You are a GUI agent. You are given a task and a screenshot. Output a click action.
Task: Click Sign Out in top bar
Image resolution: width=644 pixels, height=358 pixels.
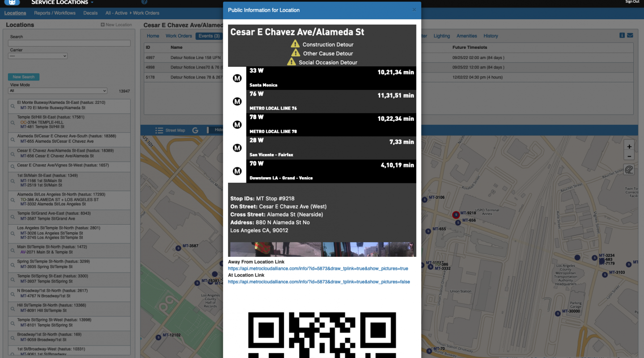click(632, 2)
